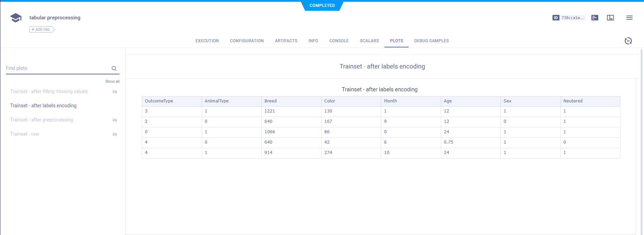This screenshot has height=235, width=644.
Task: Open the experiment details description icon
Action: pyautogui.click(x=595, y=18)
